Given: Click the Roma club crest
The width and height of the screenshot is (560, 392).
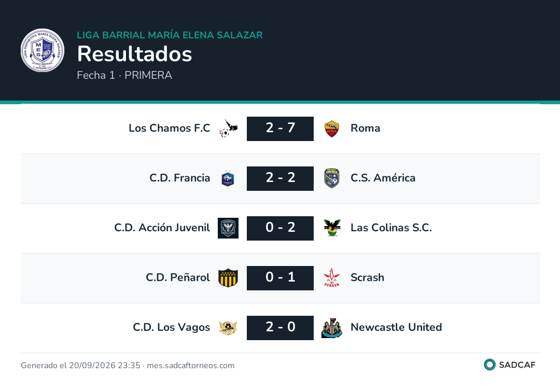Looking at the screenshot, I should (332, 129).
